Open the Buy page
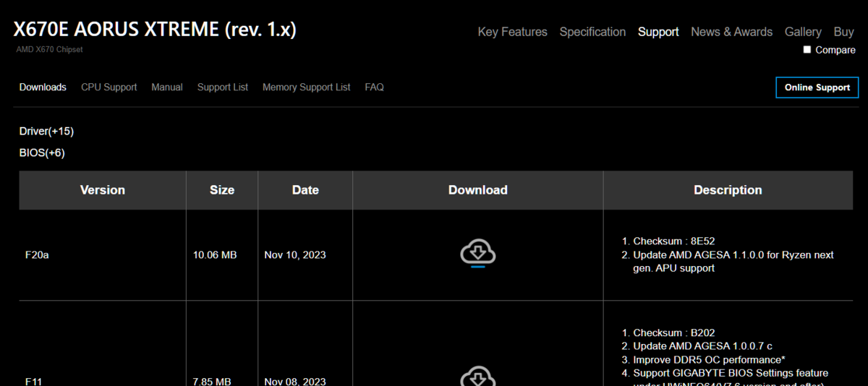Screen dimensions: 868x386 (x=843, y=32)
